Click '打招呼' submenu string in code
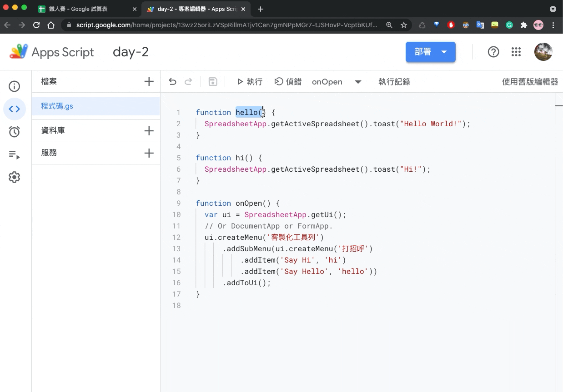 [353, 248]
